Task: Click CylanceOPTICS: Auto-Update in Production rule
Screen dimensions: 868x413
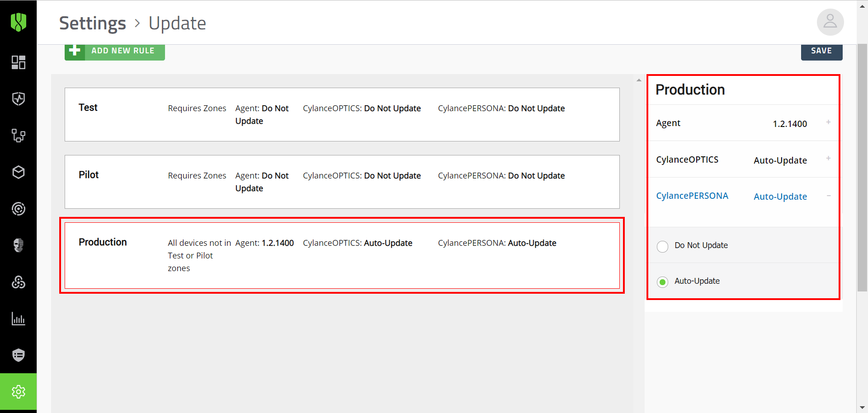Action: (x=358, y=243)
